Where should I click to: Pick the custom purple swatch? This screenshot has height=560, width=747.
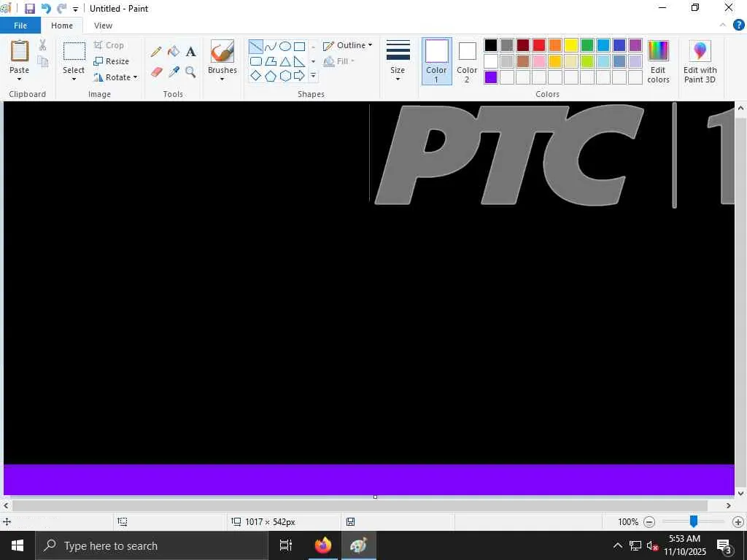click(491, 77)
